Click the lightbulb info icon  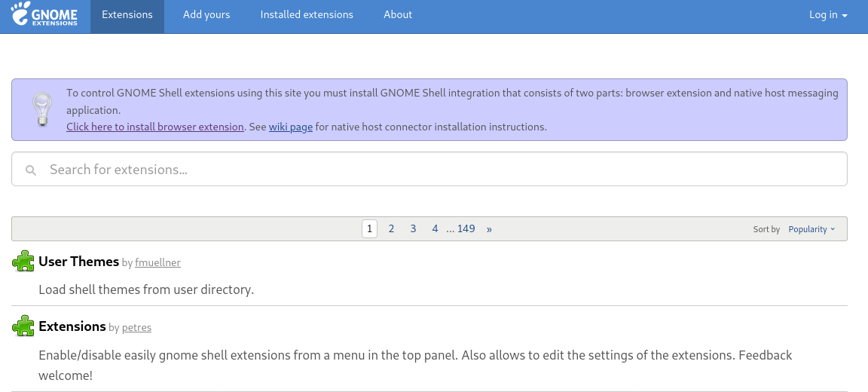pos(42,109)
